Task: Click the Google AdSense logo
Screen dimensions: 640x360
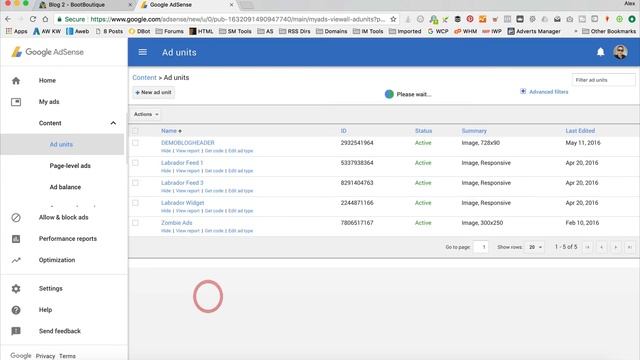Action: 48,52
